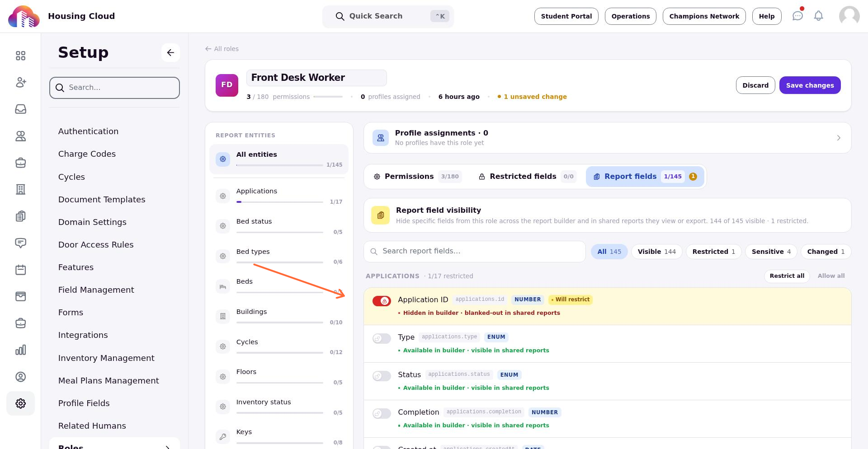Expand the Roles menu chevron in Setup
The image size is (868, 449).
click(167, 447)
